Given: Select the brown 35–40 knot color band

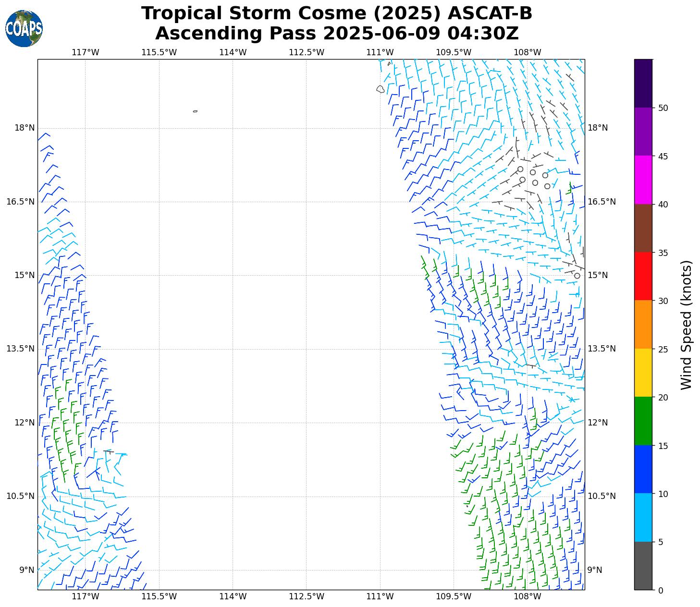Looking at the screenshot, I should click(x=643, y=228).
